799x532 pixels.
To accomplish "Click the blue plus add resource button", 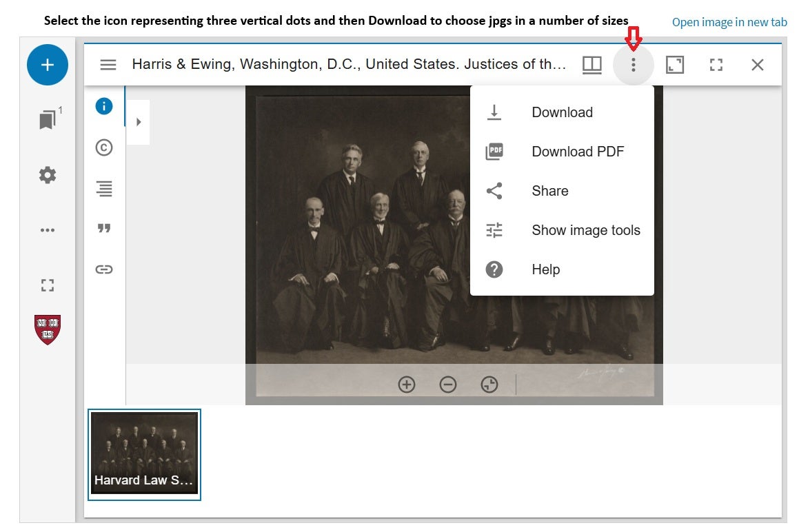I will click(48, 65).
